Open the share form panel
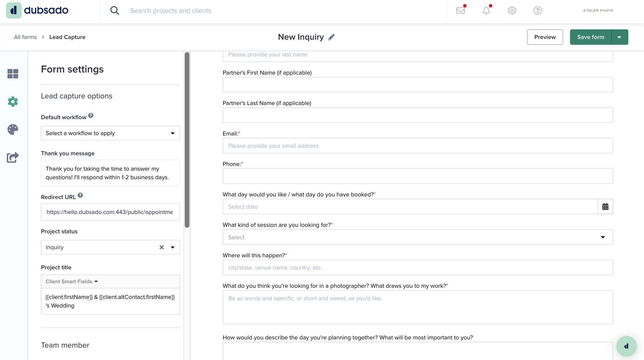The width and height of the screenshot is (644, 360). point(13,157)
